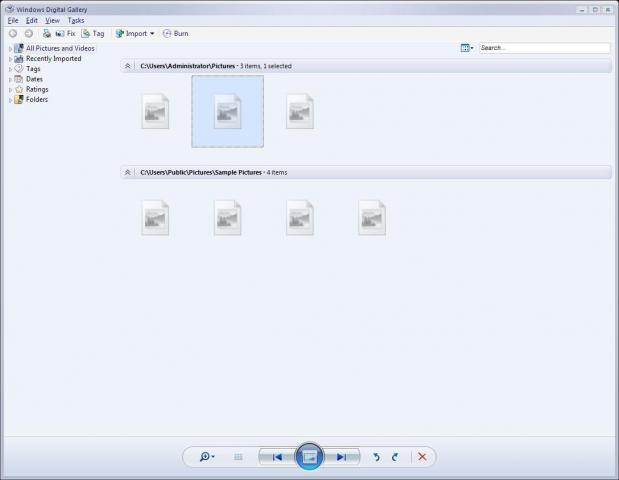This screenshot has height=480, width=619.
Task: Delete the selected picture with red X
Action: [x=422, y=457]
